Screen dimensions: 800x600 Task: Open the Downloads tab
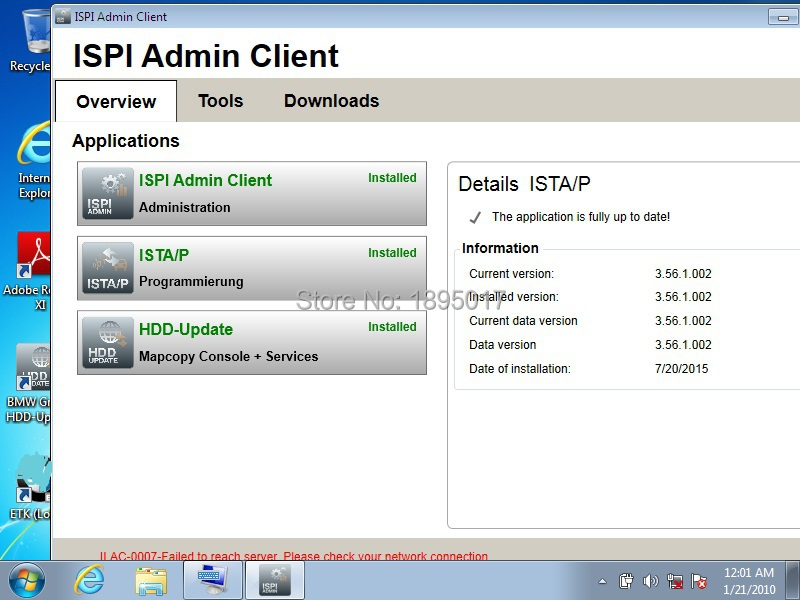point(331,101)
